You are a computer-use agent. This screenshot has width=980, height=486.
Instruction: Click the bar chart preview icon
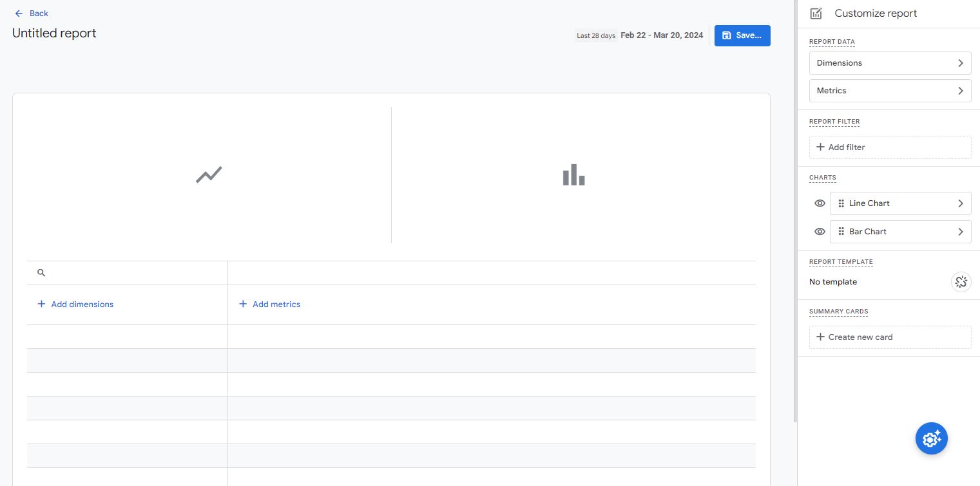(573, 174)
